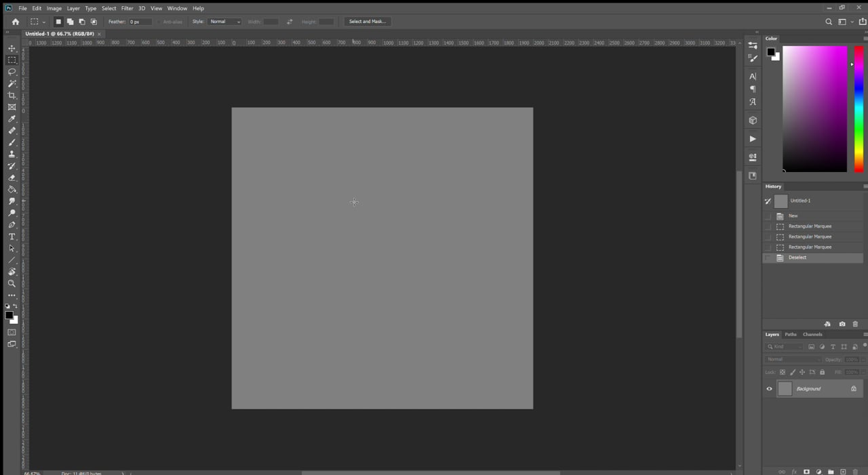Select the Frame tool
Viewport: 868px width, 475px height.
tap(12, 107)
